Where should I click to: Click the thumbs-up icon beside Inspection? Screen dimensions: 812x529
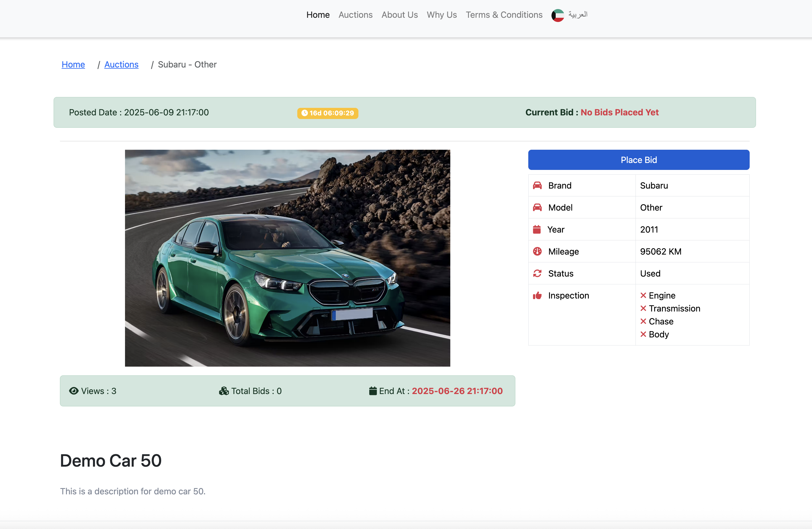pyautogui.click(x=537, y=295)
